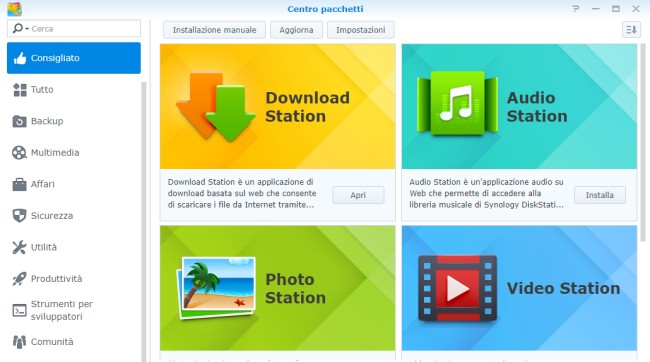Switch to Backup category

[47, 121]
